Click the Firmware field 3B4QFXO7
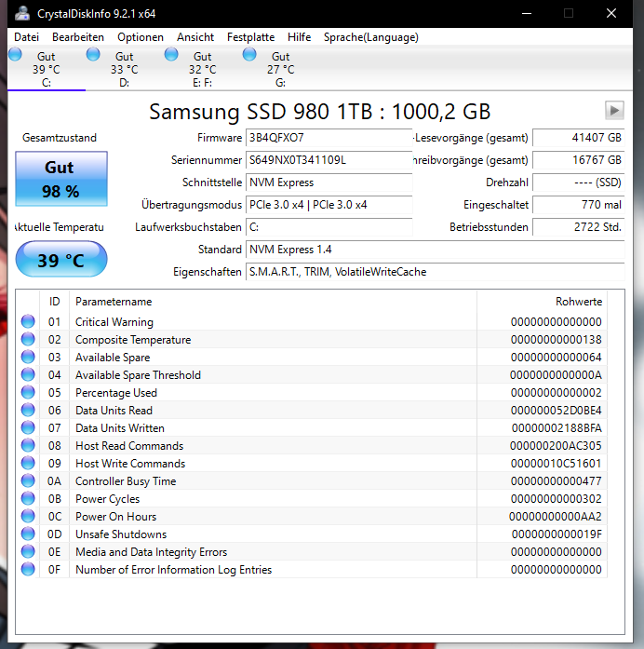This screenshot has height=649, width=644. tap(329, 138)
